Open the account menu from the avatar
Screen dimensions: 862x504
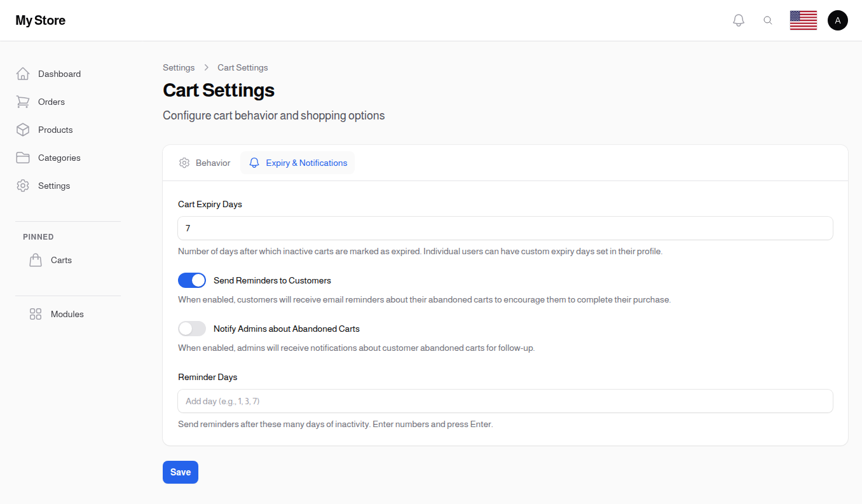[x=837, y=20]
